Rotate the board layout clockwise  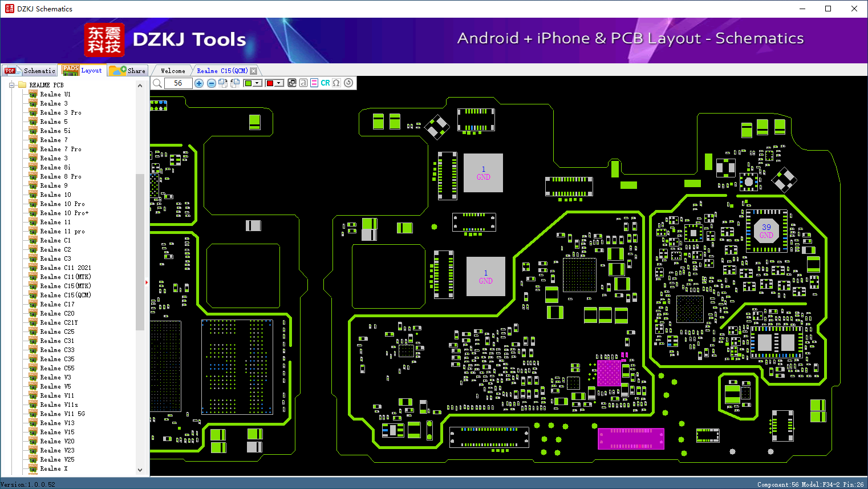(223, 83)
